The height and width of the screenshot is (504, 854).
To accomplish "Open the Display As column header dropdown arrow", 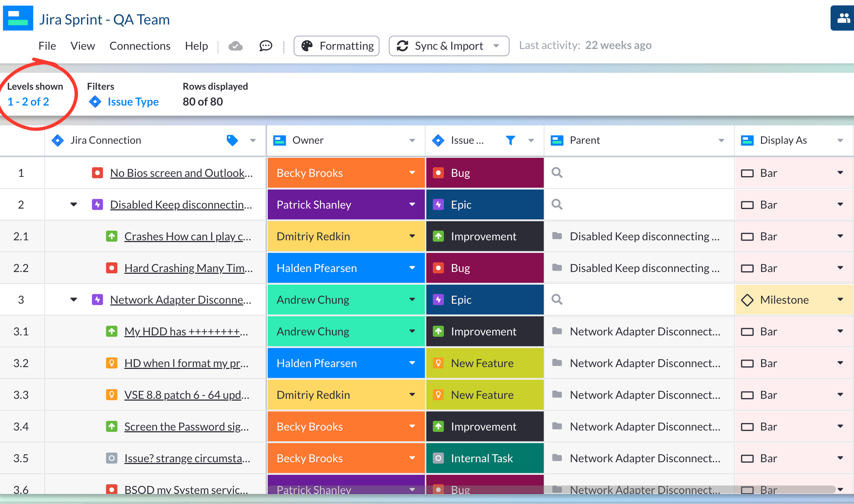I will click(840, 141).
